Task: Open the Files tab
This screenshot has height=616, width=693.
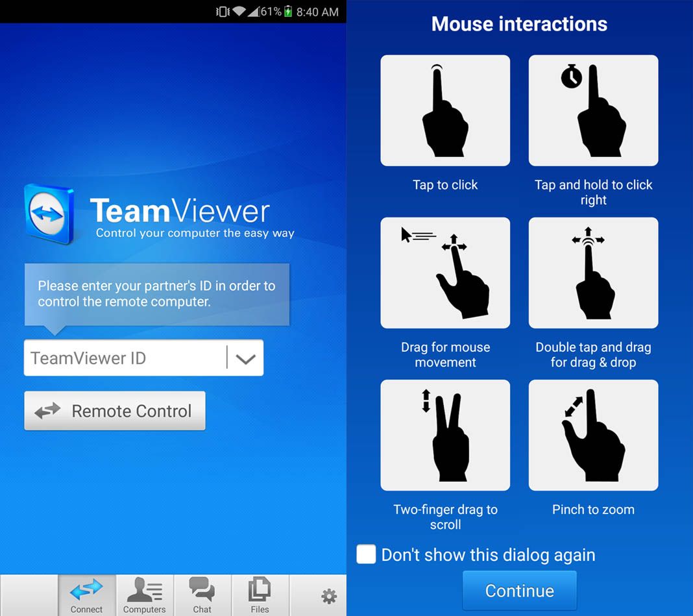Action: (x=260, y=595)
